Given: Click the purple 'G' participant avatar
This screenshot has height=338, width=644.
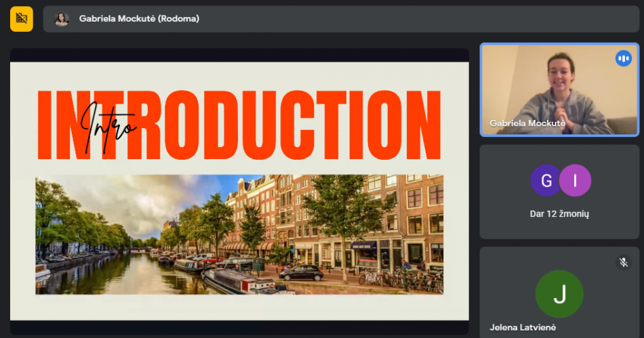Looking at the screenshot, I should tap(546, 180).
